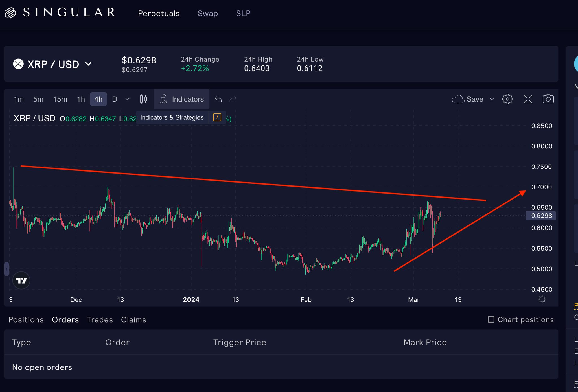Viewport: 578px width, 392px height.
Task: Click the Singular logo icon
Action: coord(10,13)
